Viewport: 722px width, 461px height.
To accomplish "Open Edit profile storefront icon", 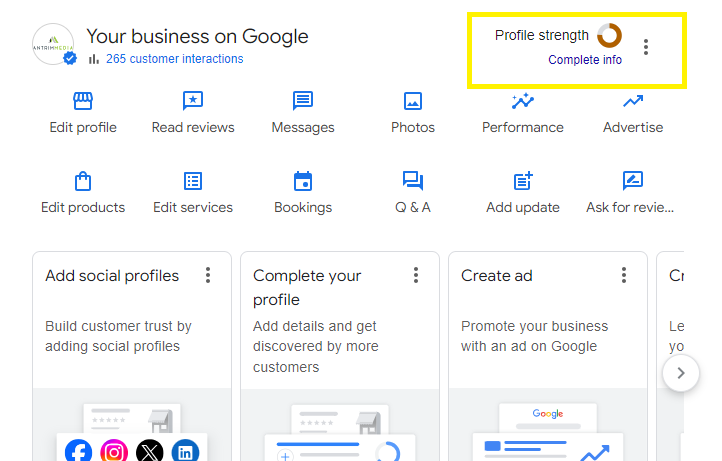I will (83, 101).
